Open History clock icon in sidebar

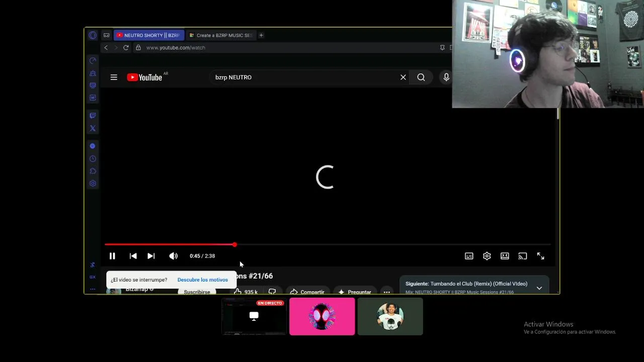pyautogui.click(x=93, y=158)
